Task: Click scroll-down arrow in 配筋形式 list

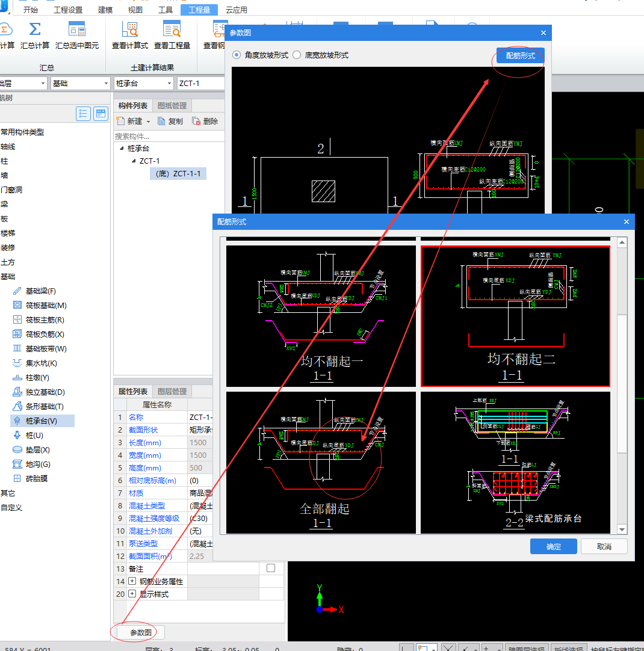Action: click(x=622, y=529)
